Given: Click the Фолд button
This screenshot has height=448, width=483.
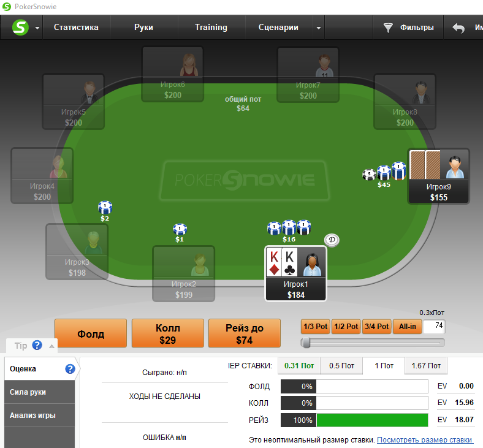Looking at the screenshot, I should (x=91, y=334).
